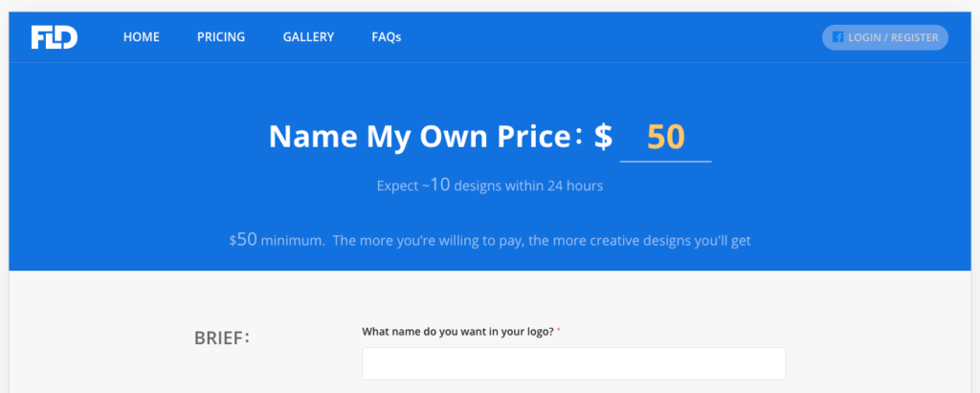
Task: Click the BRIEF section label
Action: pyautogui.click(x=222, y=338)
